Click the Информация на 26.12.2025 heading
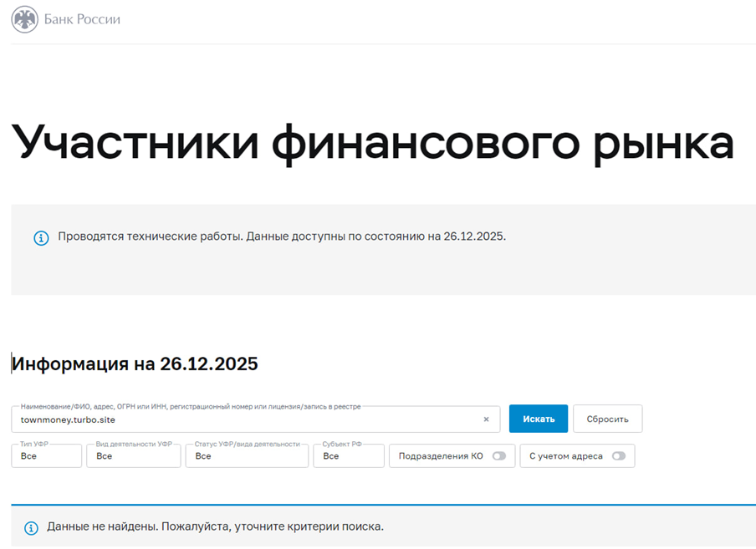The width and height of the screenshot is (756, 549). pos(134,363)
